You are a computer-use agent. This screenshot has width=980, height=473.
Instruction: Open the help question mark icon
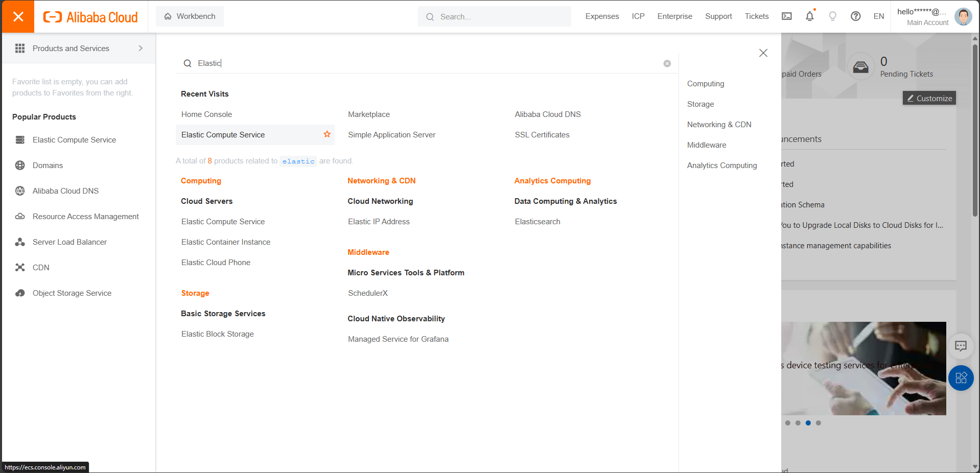856,16
